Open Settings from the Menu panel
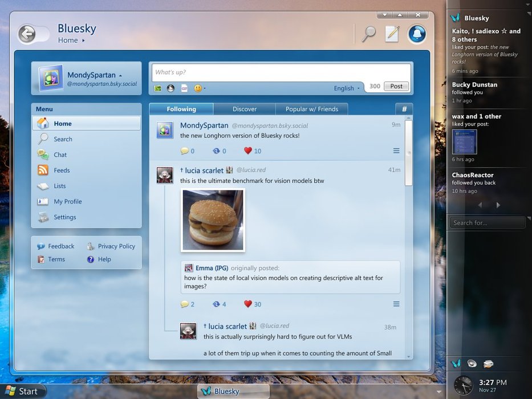 pyautogui.click(x=87, y=217)
